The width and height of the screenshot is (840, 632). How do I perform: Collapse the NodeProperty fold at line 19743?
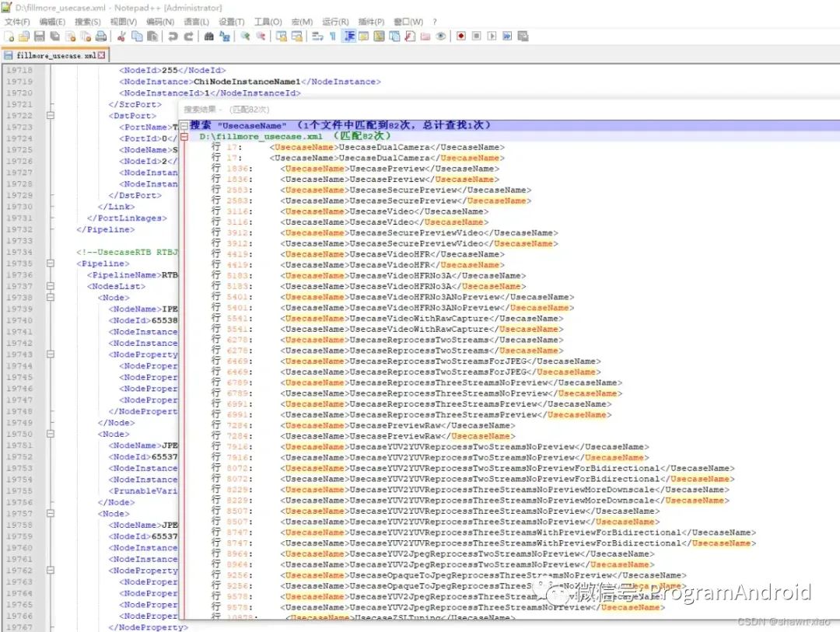coord(51,354)
